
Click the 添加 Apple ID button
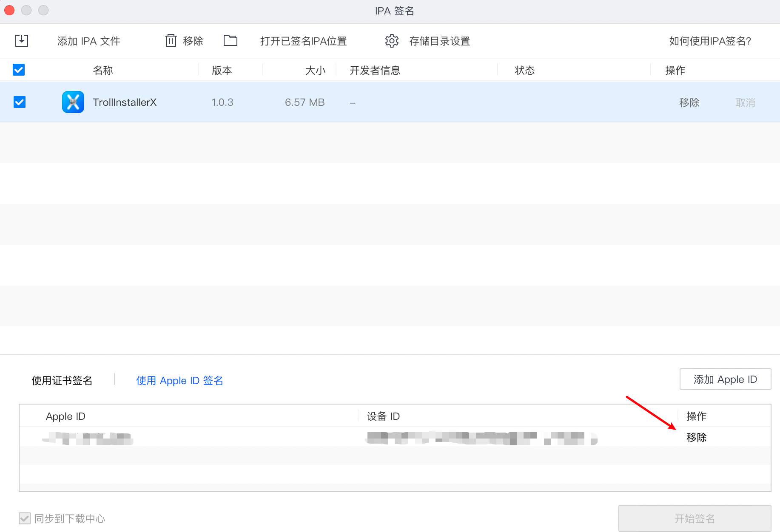click(726, 379)
